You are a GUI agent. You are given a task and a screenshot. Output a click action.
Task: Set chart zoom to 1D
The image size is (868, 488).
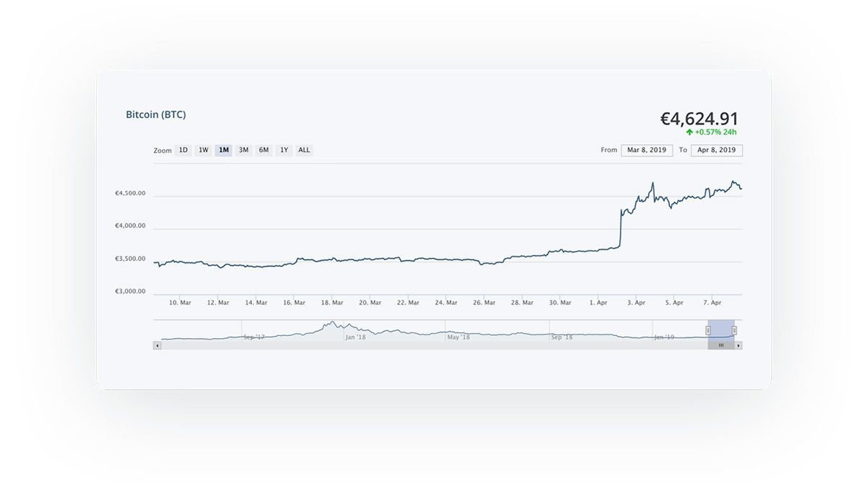pos(184,150)
